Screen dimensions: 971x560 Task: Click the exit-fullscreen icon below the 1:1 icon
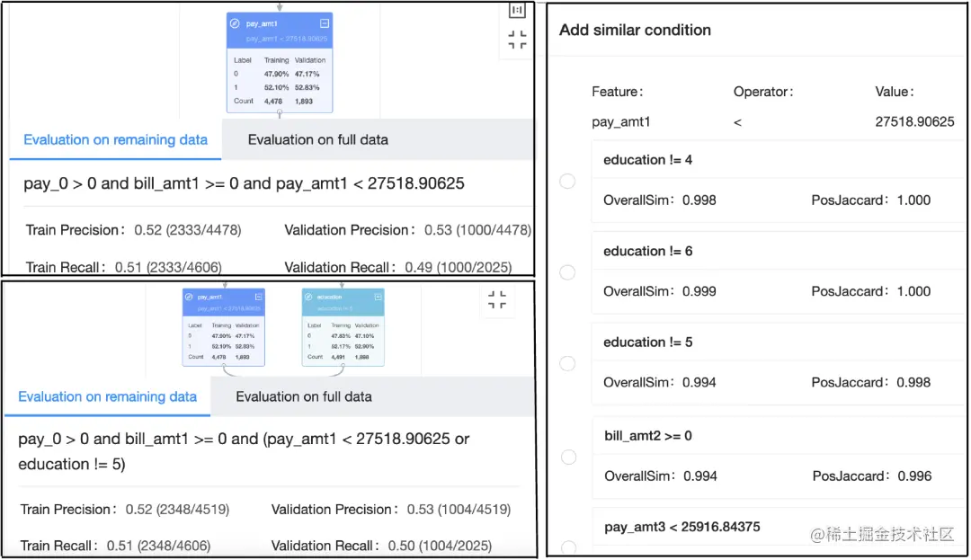click(x=517, y=40)
